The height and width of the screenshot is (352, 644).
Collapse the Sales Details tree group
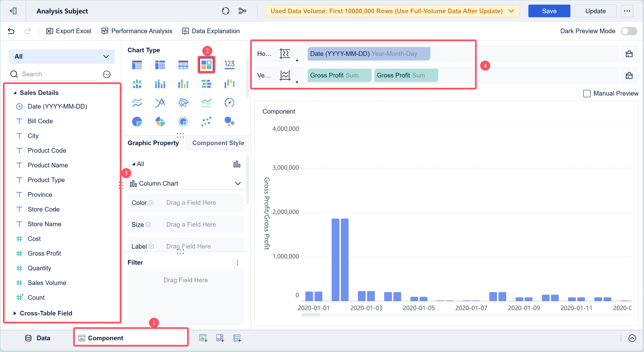click(15, 93)
